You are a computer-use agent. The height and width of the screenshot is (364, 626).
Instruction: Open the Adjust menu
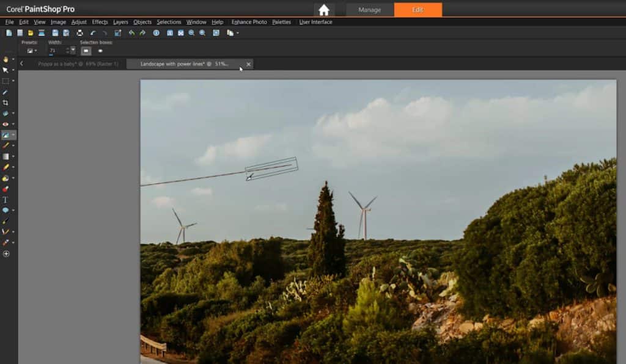(79, 22)
